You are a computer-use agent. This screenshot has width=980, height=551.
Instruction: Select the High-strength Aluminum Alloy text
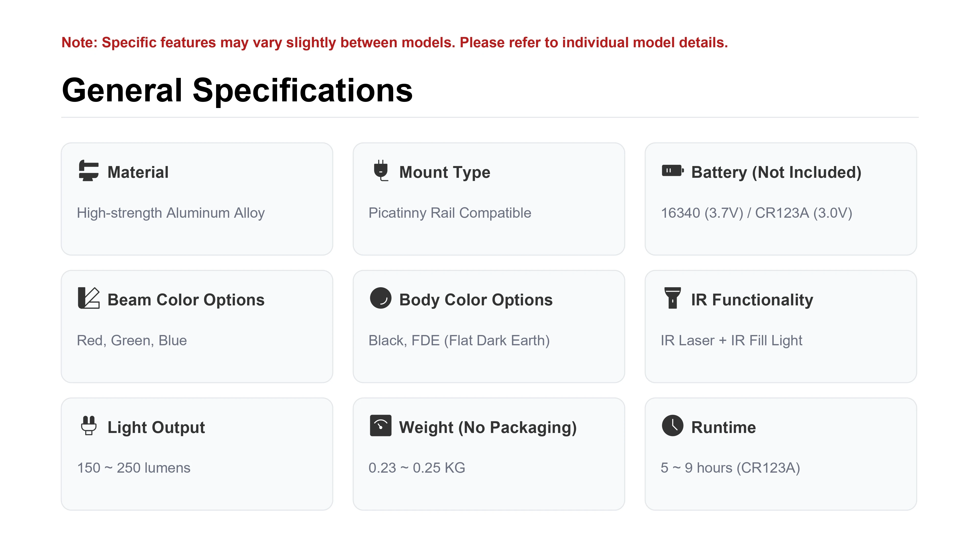(171, 213)
